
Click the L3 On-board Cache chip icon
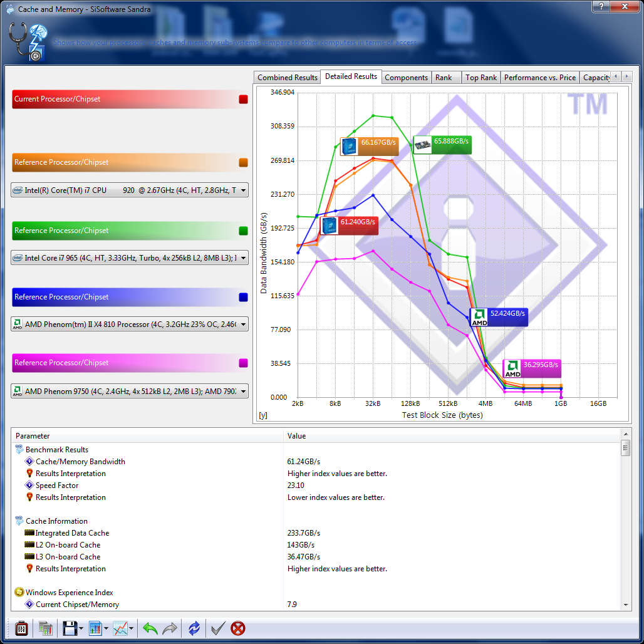coord(29,556)
